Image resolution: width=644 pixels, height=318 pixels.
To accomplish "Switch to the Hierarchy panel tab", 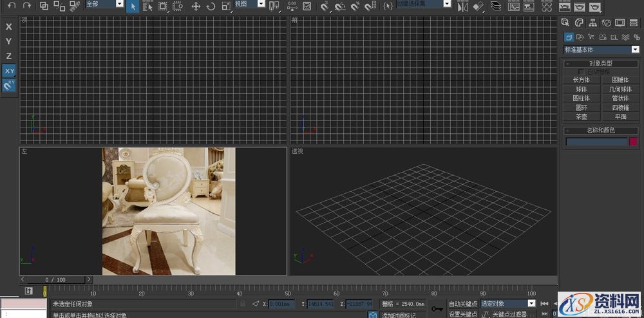I will [x=592, y=23].
